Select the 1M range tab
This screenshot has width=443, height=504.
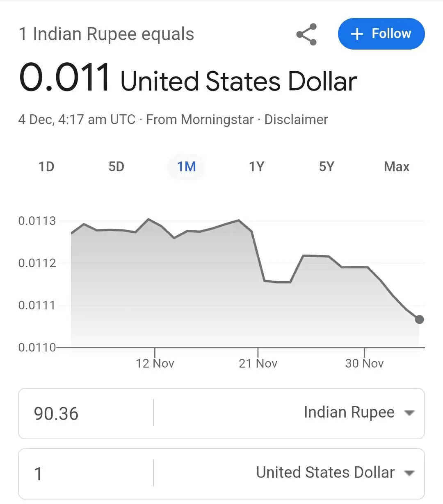point(186,167)
